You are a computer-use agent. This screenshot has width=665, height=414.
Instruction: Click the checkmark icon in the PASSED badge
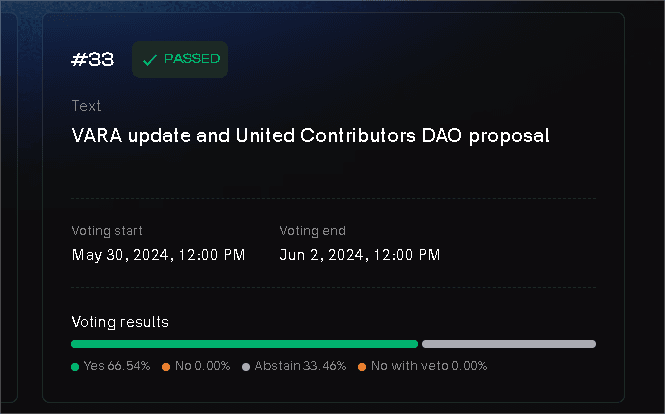click(150, 60)
